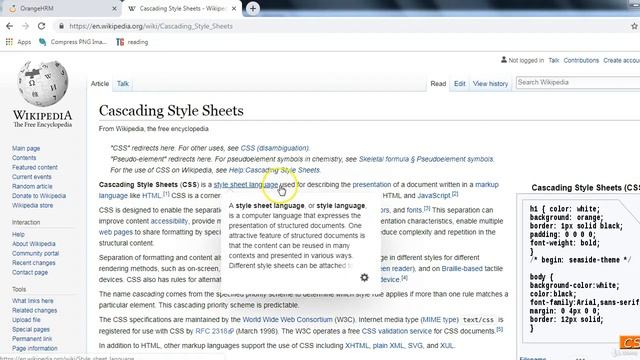Open the View history tab

pyautogui.click(x=490, y=84)
